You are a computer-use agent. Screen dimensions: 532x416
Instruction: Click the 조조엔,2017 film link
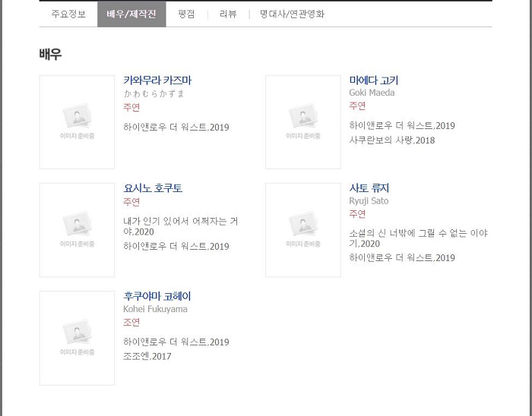pyautogui.click(x=147, y=356)
